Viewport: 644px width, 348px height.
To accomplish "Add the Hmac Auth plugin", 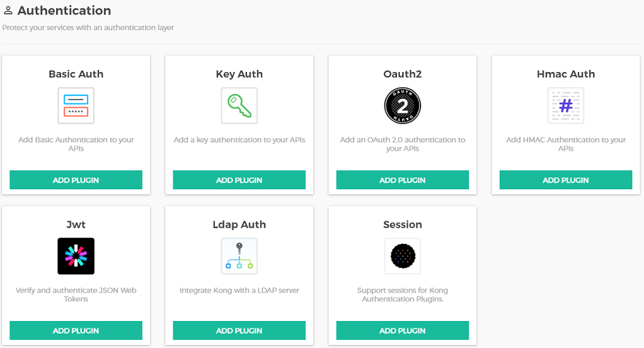I will [565, 180].
